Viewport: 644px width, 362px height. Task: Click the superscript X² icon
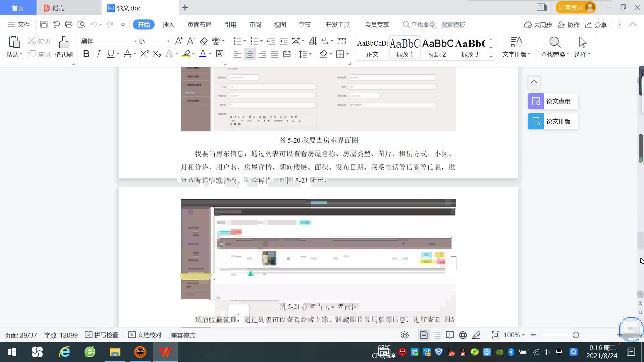point(144,54)
